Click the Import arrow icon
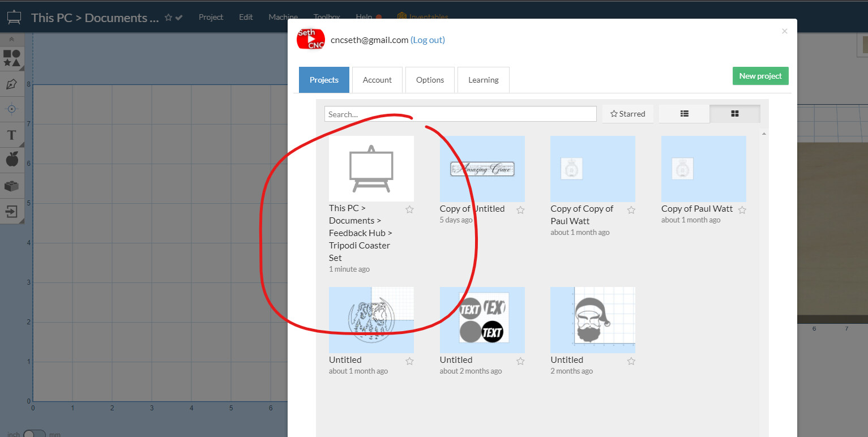This screenshot has width=868, height=437. click(x=12, y=212)
